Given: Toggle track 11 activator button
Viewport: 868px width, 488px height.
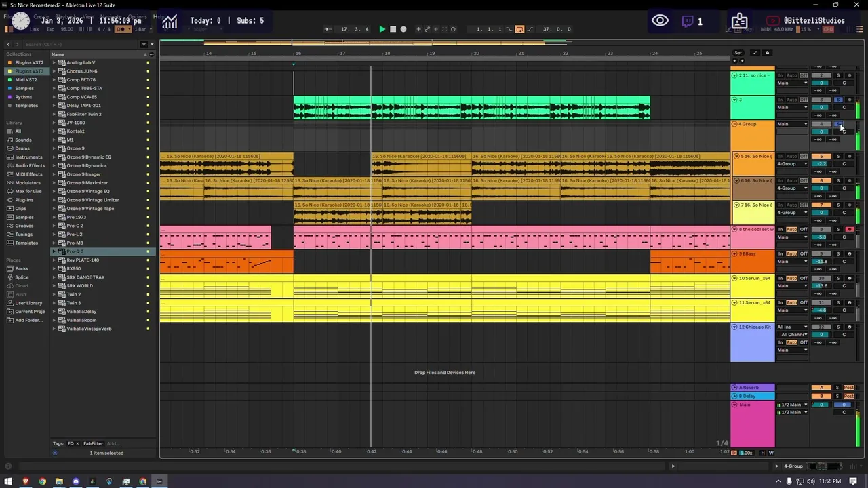Looking at the screenshot, I should pyautogui.click(x=821, y=303).
